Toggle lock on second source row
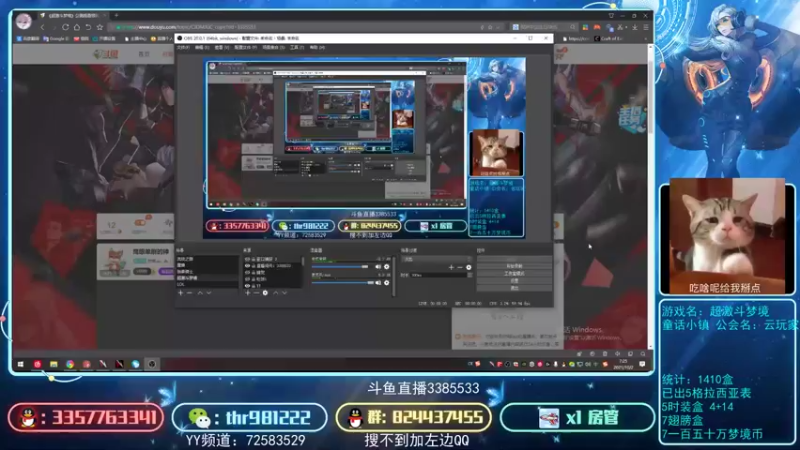 [253, 266]
